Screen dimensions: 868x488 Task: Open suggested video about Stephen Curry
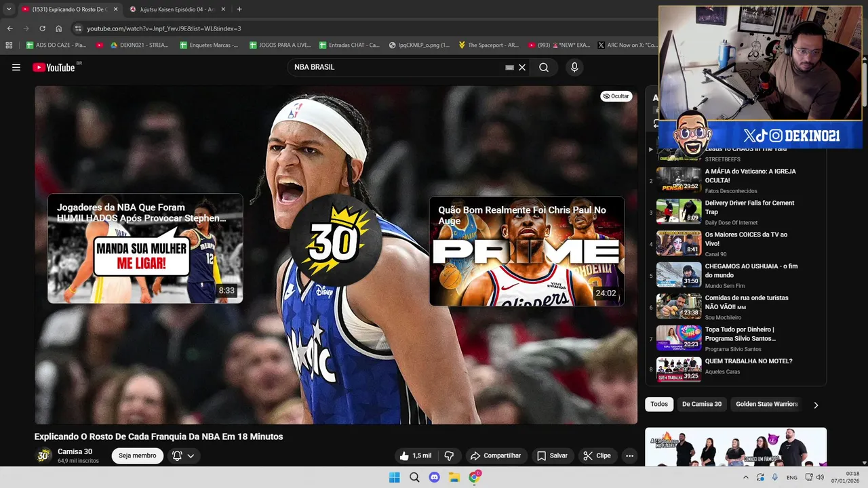point(145,248)
